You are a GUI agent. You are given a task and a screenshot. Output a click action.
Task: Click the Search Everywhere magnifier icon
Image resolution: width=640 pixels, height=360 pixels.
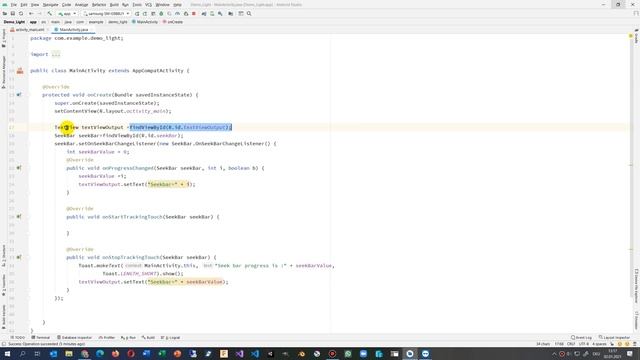pyautogui.click(x=249, y=13)
